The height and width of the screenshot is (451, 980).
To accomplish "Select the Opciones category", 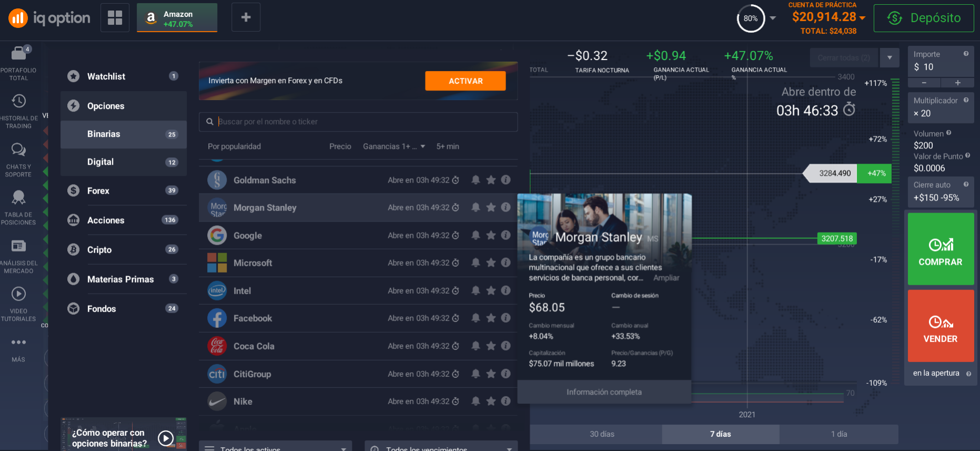I will pyautogui.click(x=124, y=106).
